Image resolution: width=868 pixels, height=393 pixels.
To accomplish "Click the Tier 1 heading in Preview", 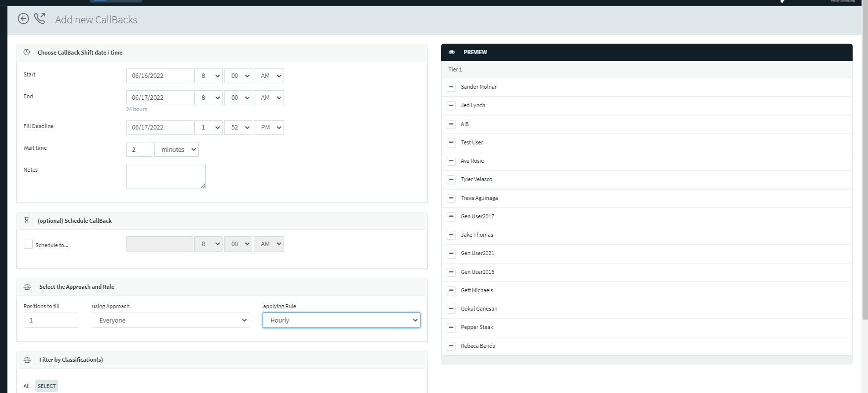I will click(455, 69).
